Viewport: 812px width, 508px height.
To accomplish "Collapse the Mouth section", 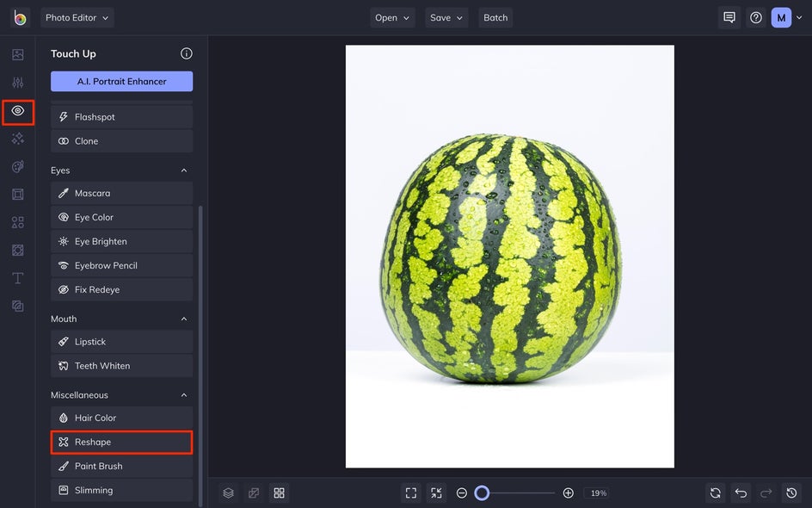I will click(x=184, y=319).
